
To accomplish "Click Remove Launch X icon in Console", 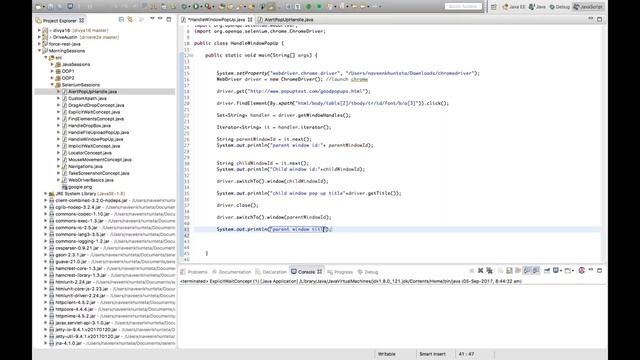I will point(480,271).
